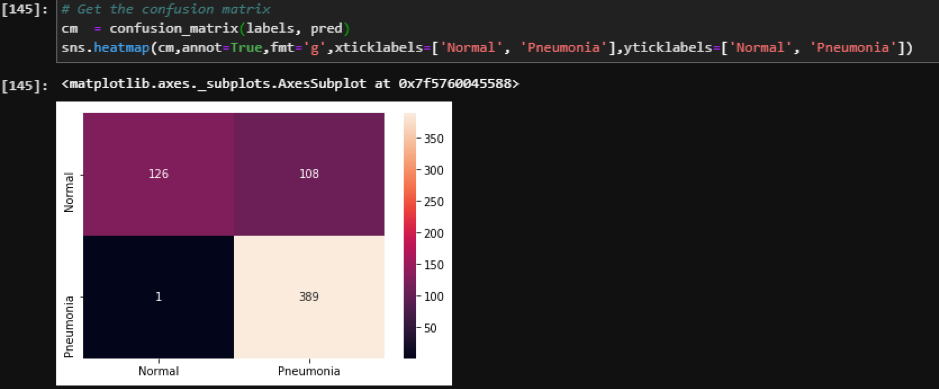The width and height of the screenshot is (939, 389).
Task: Click the 200 tick on the color bar
Action: point(434,233)
